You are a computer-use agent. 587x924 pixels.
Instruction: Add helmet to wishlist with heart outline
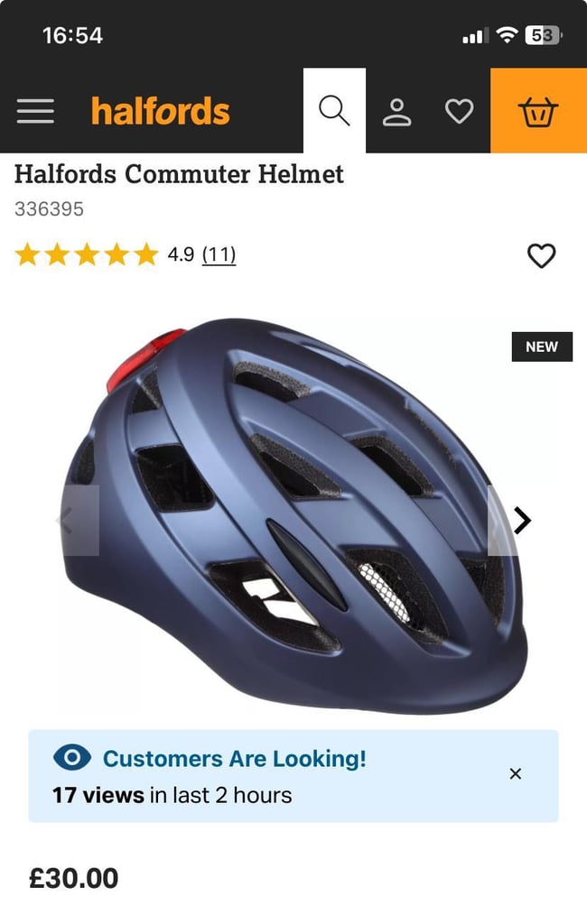tap(541, 255)
